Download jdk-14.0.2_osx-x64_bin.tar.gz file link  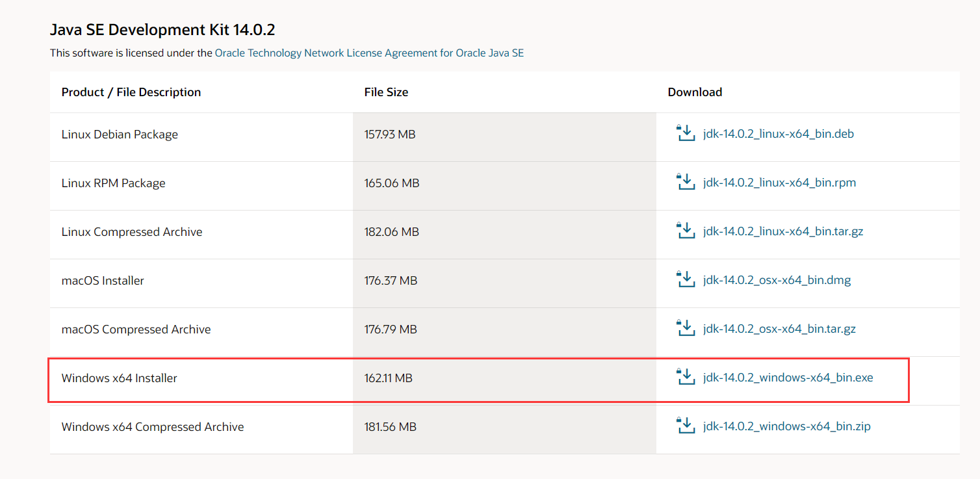point(780,330)
